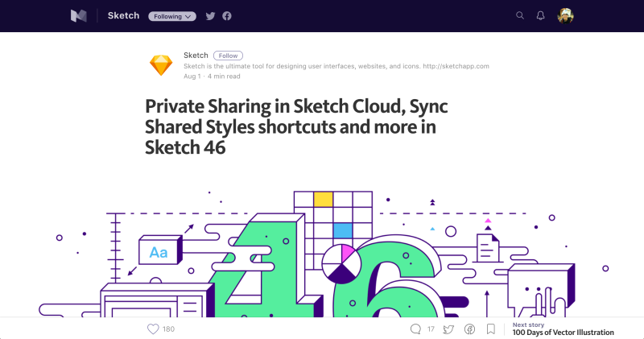This screenshot has width=644, height=339.
Task: Open the Sketch author name link
Action: 196,55
